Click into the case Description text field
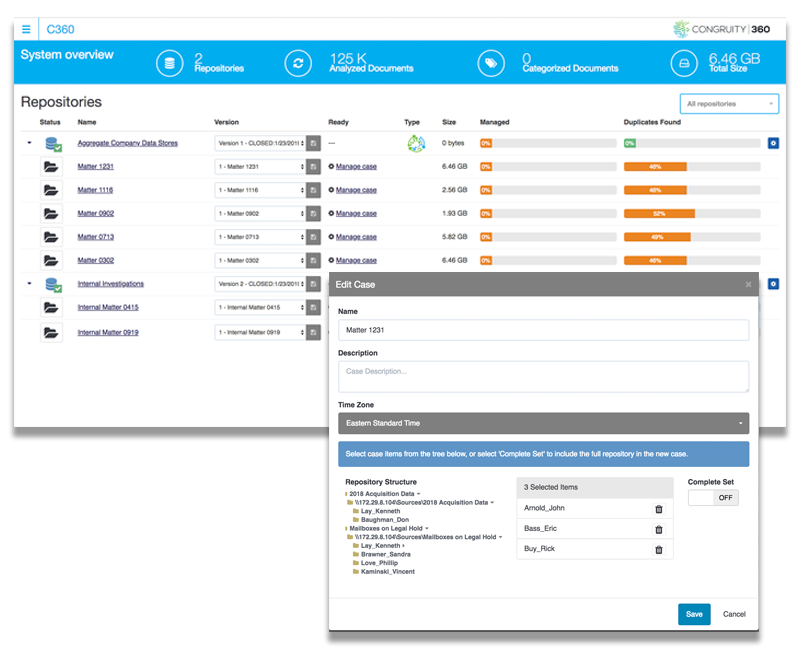The image size is (800, 660). pos(543,376)
